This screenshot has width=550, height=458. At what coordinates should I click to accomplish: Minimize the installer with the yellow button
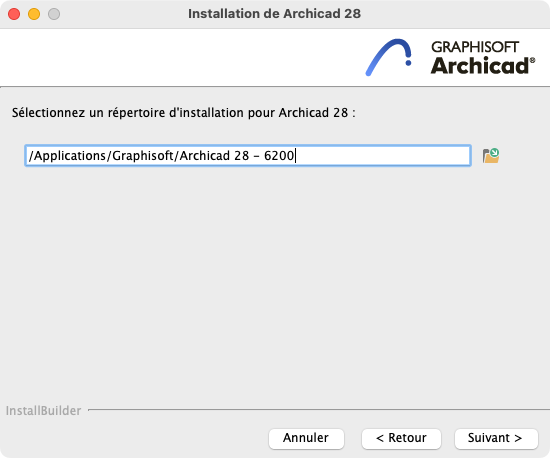[x=34, y=14]
